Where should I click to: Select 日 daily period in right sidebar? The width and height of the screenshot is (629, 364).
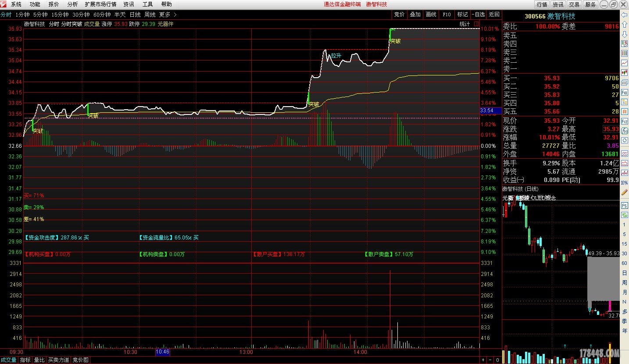click(624, 272)
